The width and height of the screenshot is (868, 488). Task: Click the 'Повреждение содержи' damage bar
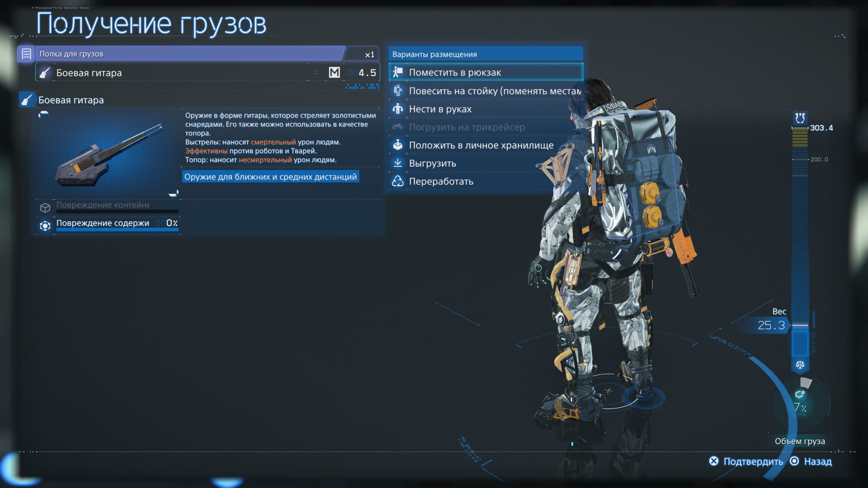tap(117, 229)
